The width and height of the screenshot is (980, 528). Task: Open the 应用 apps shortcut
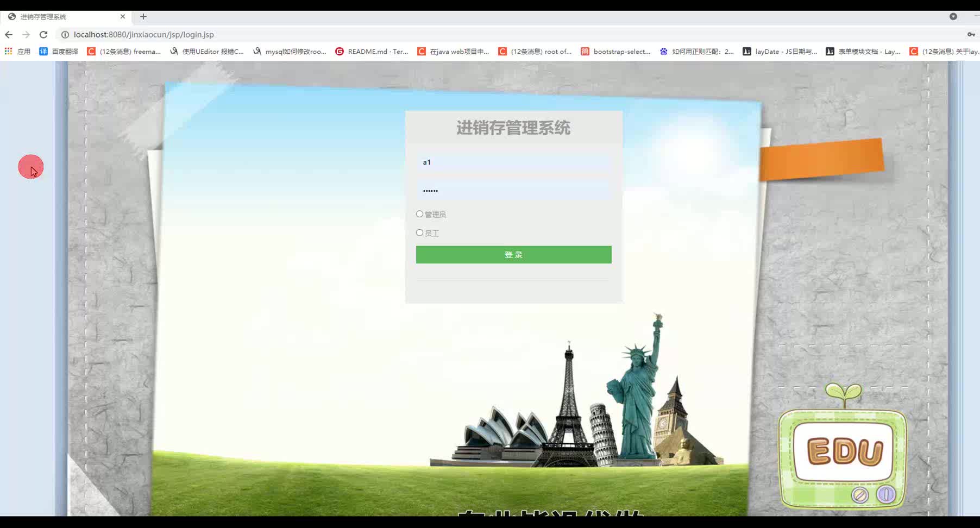click(17, 52)
